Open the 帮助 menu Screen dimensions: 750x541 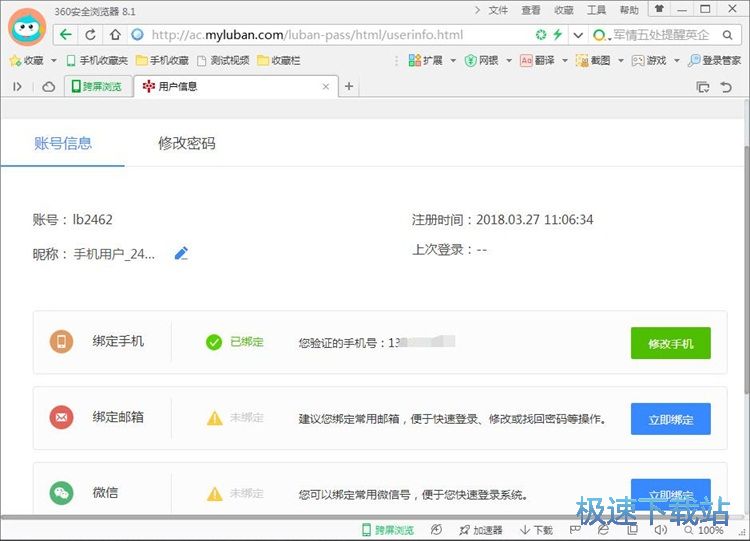click(629, 10)
